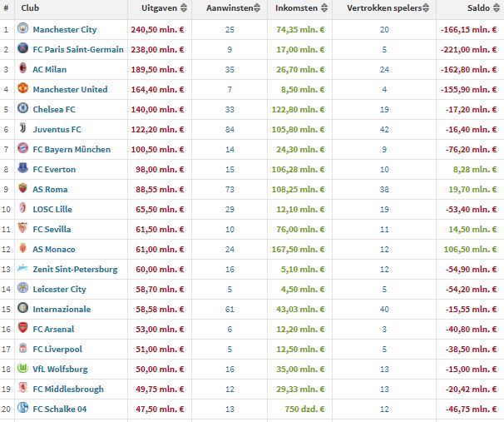Click the Manchester City club crest icon
The height and width of the screenshot is (422, 504).
coord(23,29)
